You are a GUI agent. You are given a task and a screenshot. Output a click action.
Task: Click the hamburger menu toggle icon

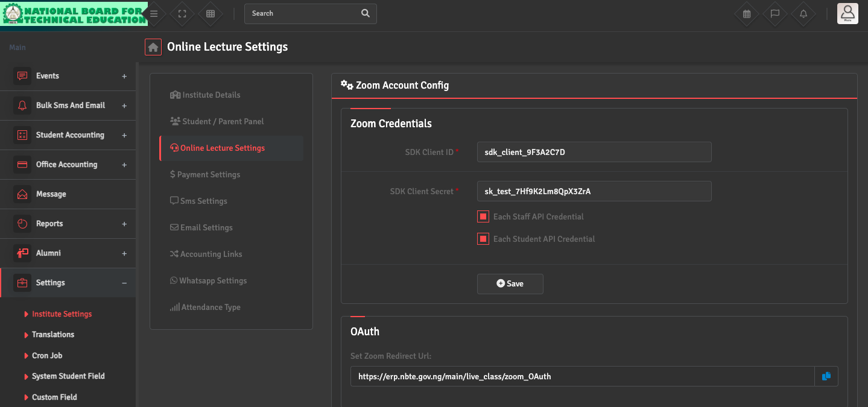coord(154,14)
